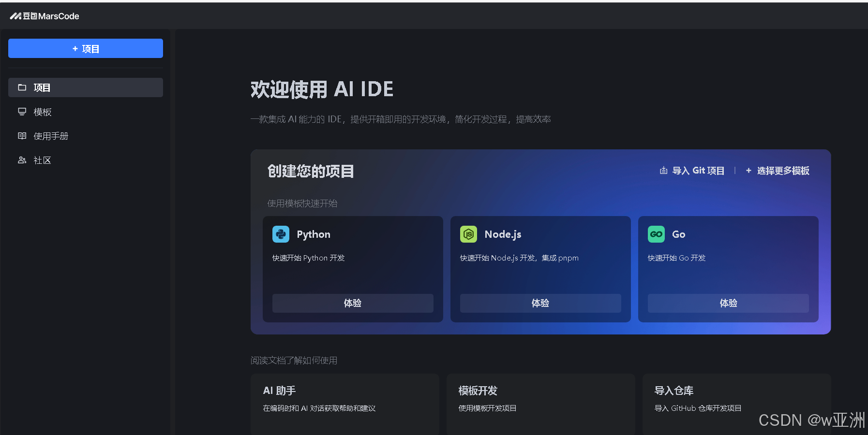Image resolution: width=868 pixels, height=435 pixels.
Task: Click the 阅读文档了解如何使用 label
Action: pos(294,361)
